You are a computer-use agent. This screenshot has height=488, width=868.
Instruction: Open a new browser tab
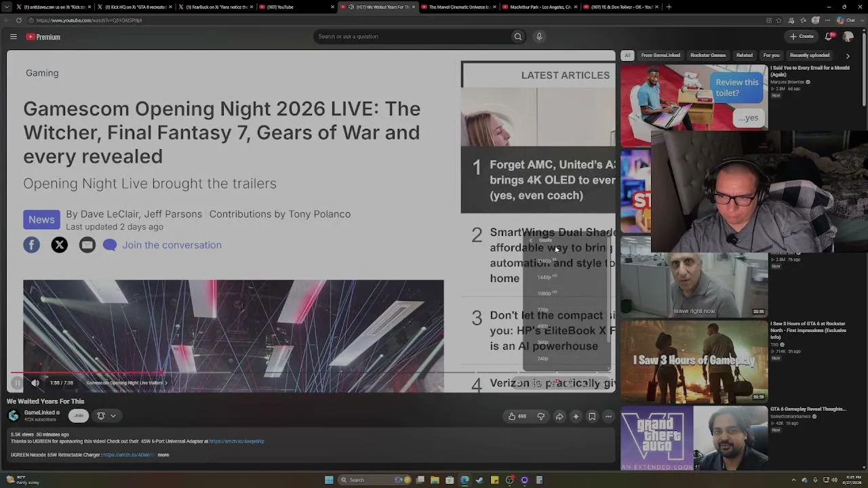(669, 7)
